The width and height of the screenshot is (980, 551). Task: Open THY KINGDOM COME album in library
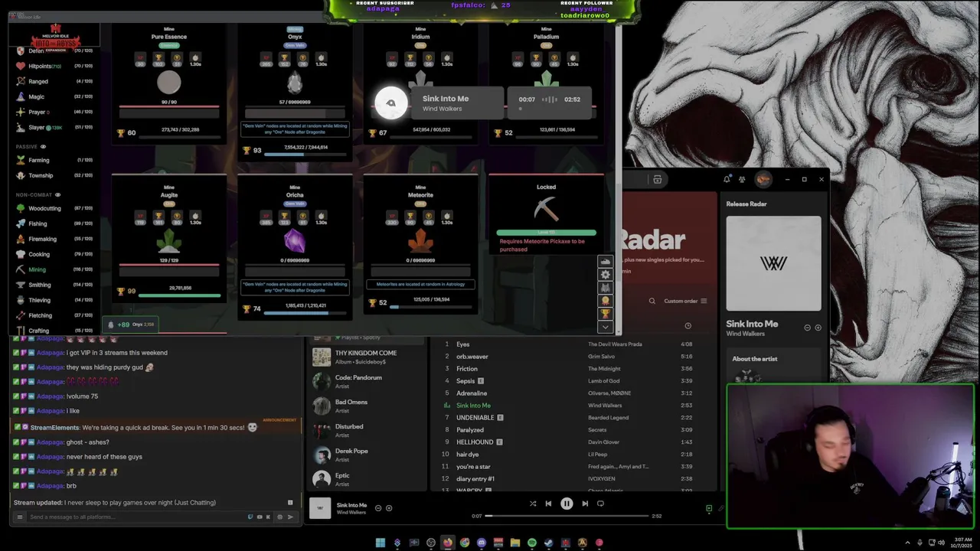tap(367, 357)
